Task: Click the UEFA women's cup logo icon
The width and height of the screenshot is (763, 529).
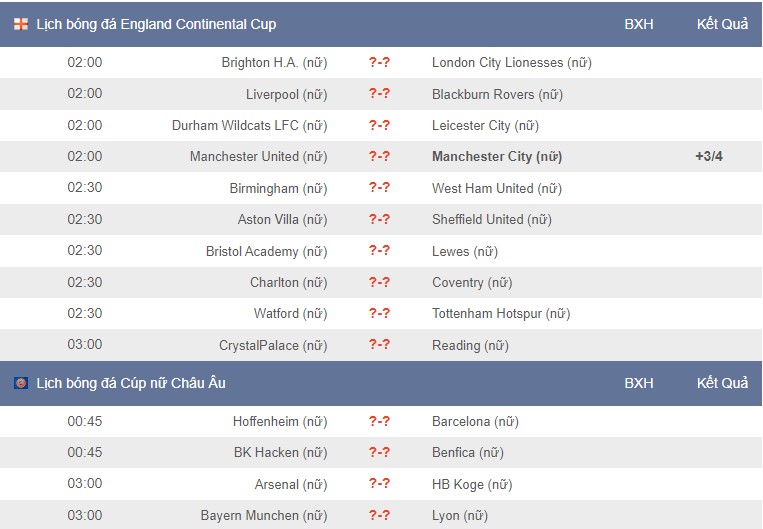Action: (x=21, y=383)
